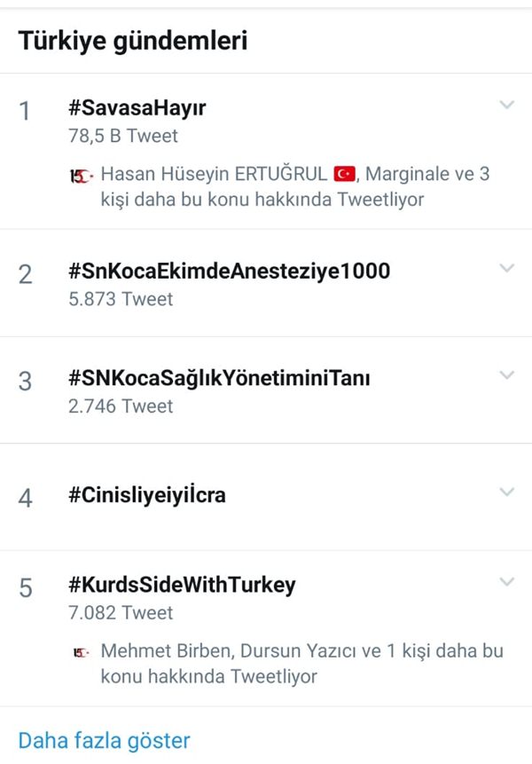532x764 pixels.
Task: Expand options chevron for #SNKocaSağlıkYönetiminiTanı
Action: (506, 375)
